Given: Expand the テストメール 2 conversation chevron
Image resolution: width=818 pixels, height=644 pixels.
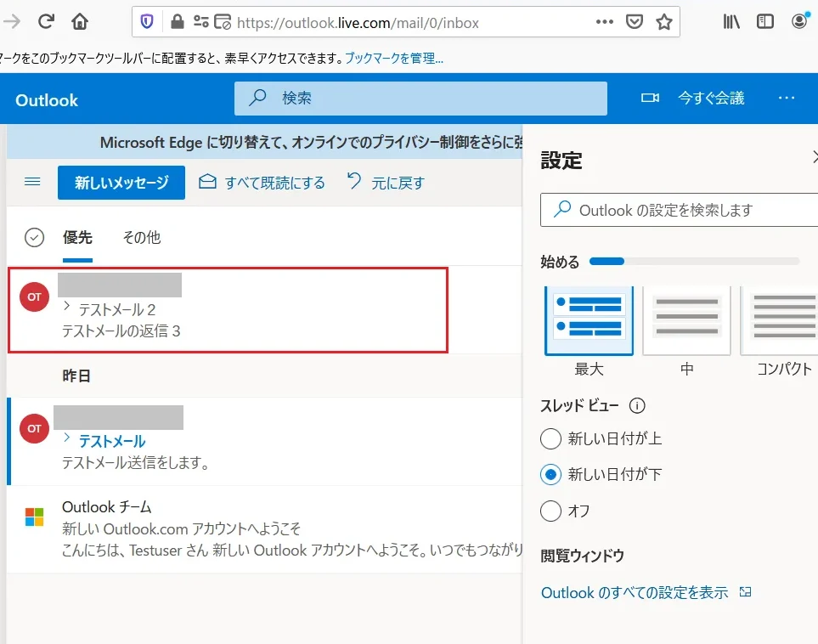Looking at the screenshot, I should click(x=67, y=307).
